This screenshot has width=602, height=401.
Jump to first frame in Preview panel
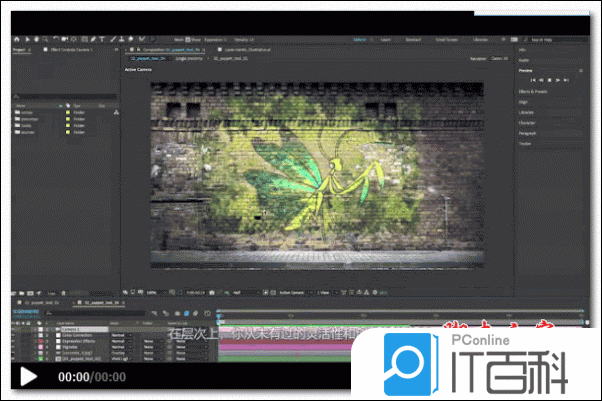coord(532,79)
